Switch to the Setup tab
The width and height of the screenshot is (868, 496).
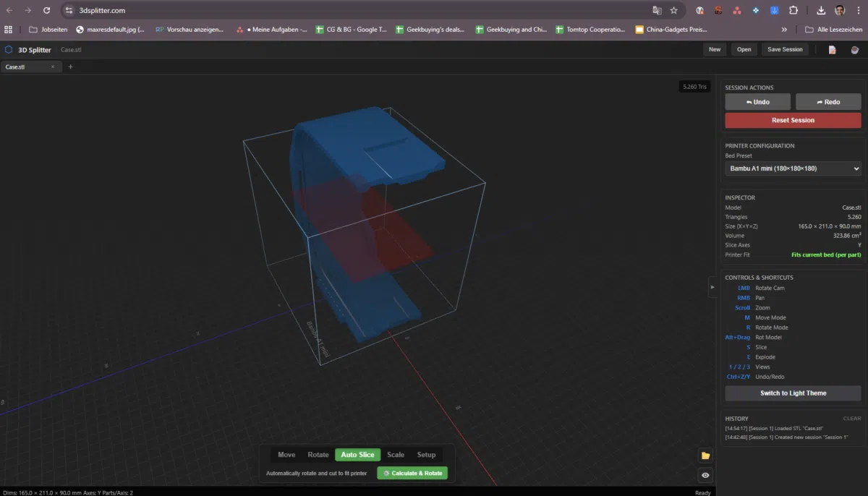coord(426,454)
